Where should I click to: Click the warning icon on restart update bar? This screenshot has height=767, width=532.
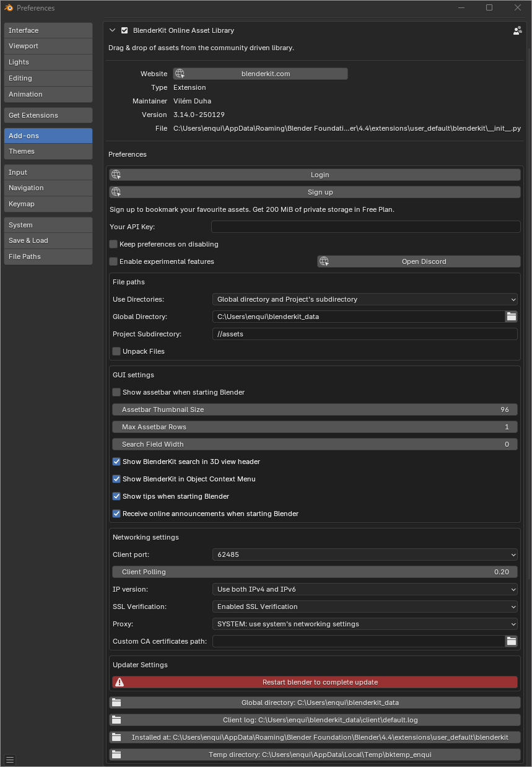[x=120, y=682]
